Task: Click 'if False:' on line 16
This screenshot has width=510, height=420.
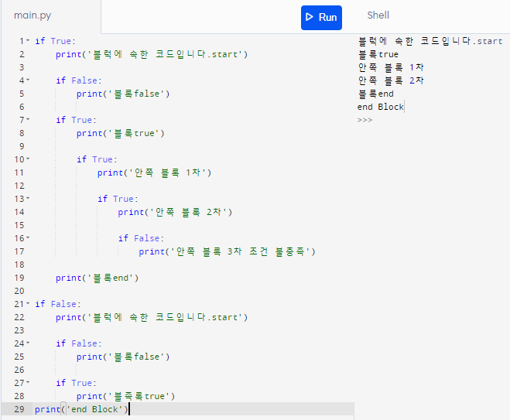Action: click(x=141, y=238)
